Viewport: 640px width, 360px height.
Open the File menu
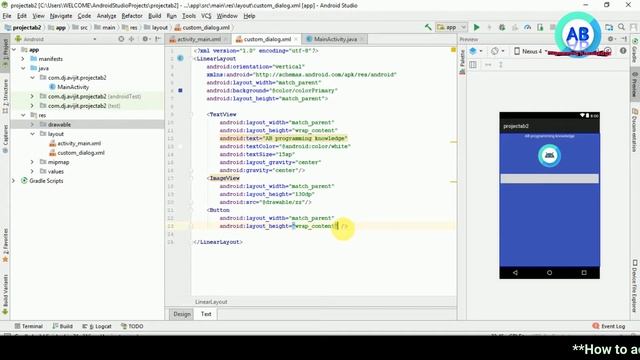point(7,16)
